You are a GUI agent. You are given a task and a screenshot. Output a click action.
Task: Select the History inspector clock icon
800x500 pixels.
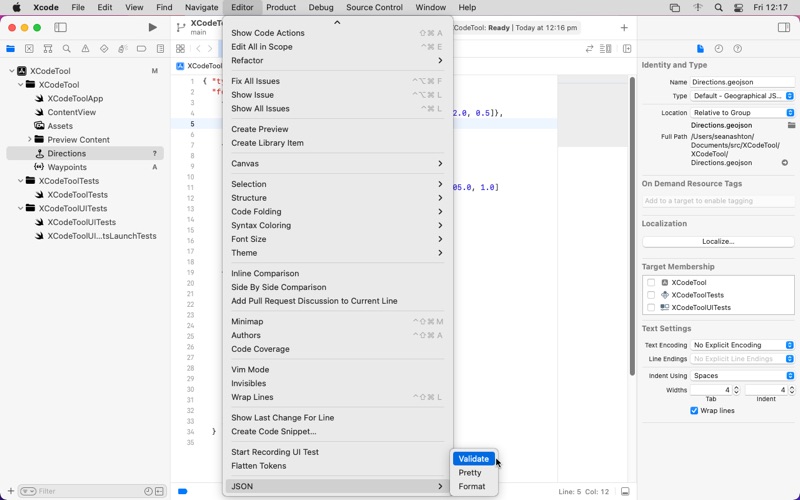[718, 48]
